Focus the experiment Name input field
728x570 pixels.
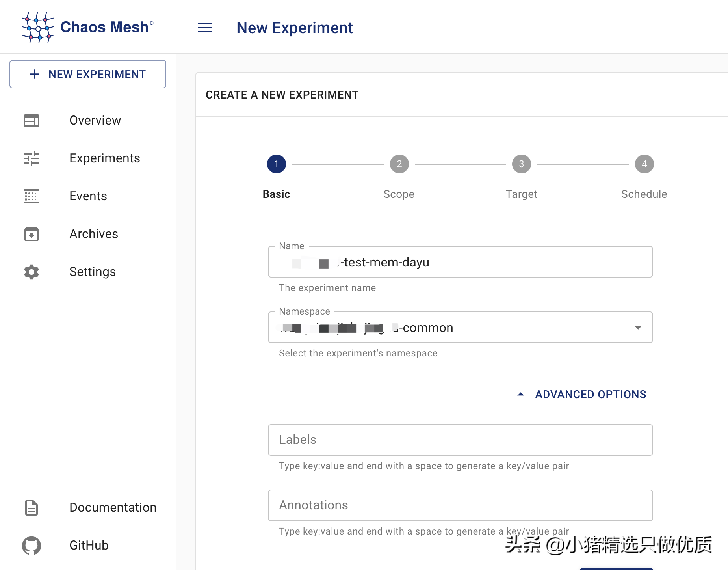[461, 262]
